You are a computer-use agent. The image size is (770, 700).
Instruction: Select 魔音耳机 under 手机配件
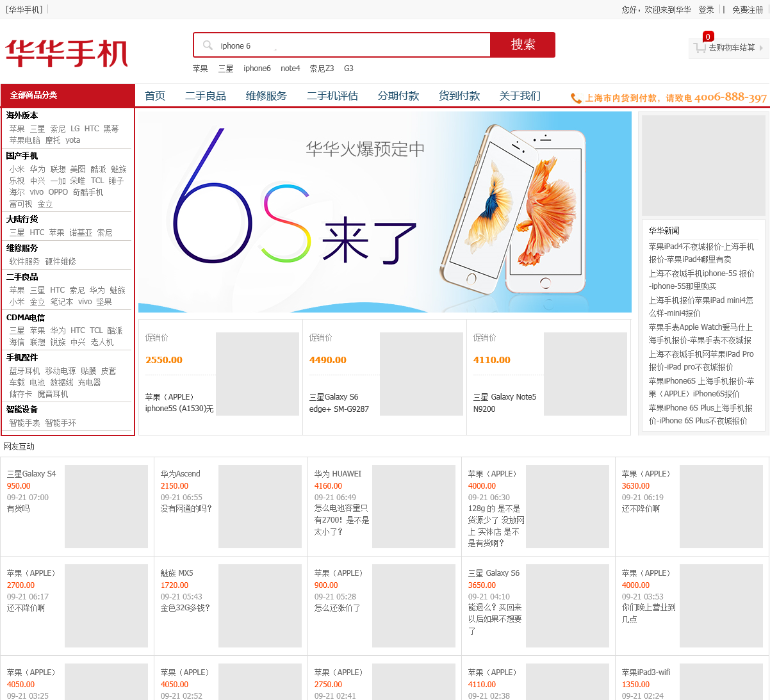point(53,394)
